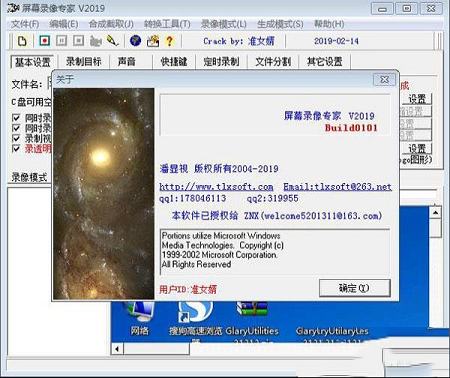The height and width of the screenshot is (378, 450).
Task: Switch to the 定时录制 tab
Action: tap(221, 61)
